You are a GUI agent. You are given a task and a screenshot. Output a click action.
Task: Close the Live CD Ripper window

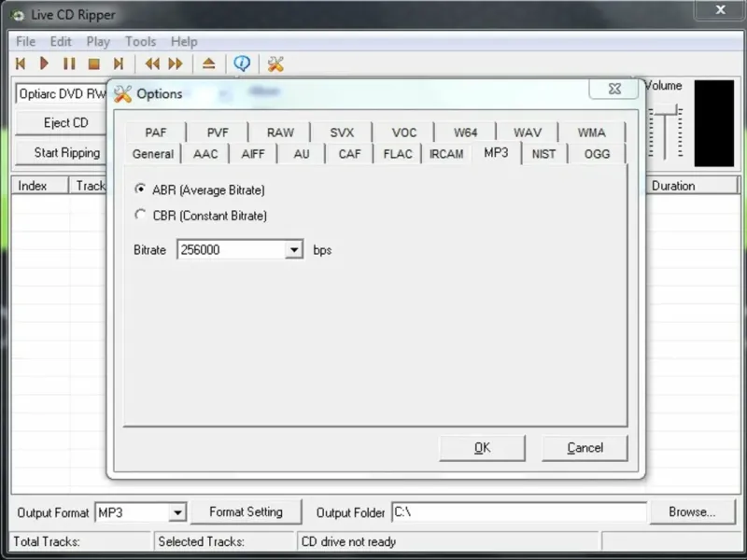[720, 9]
